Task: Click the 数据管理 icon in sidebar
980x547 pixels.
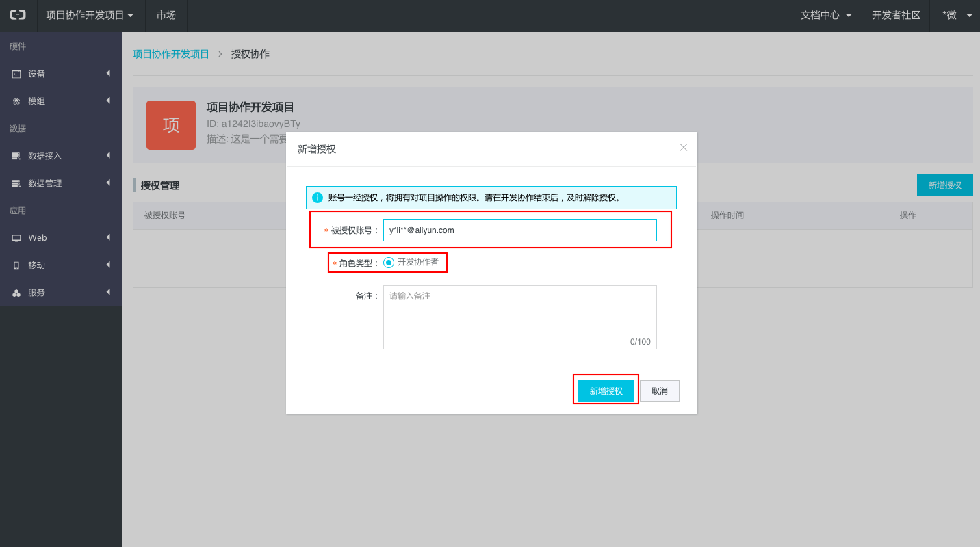Action: coord(16,183)
